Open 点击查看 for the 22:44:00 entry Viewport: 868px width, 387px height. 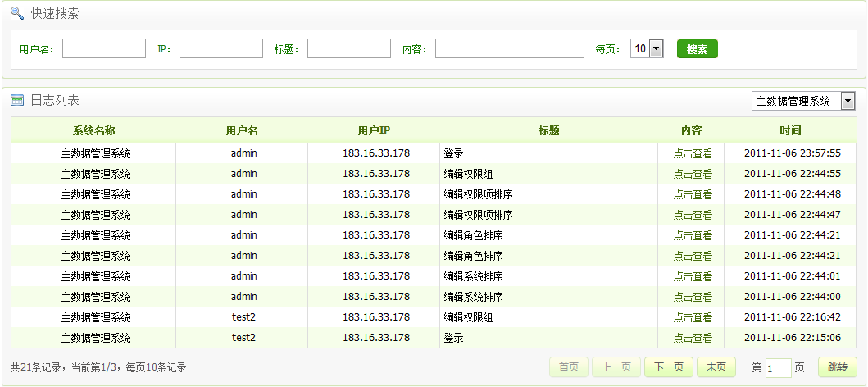(693, 297)
